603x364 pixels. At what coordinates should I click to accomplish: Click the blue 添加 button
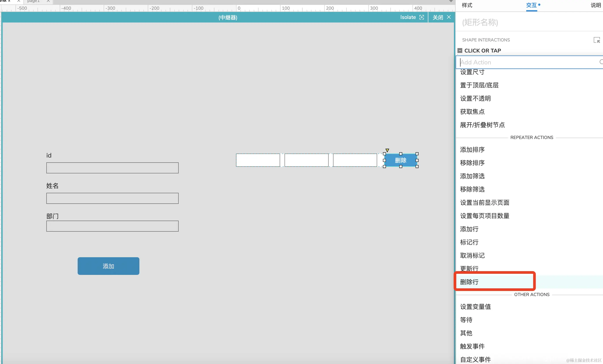click(x=109, y=266)
